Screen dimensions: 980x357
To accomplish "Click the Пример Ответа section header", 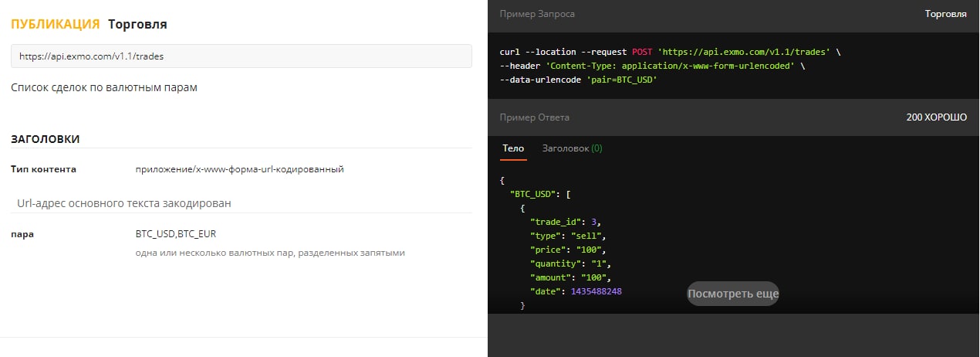I will [x=535, y=117].
